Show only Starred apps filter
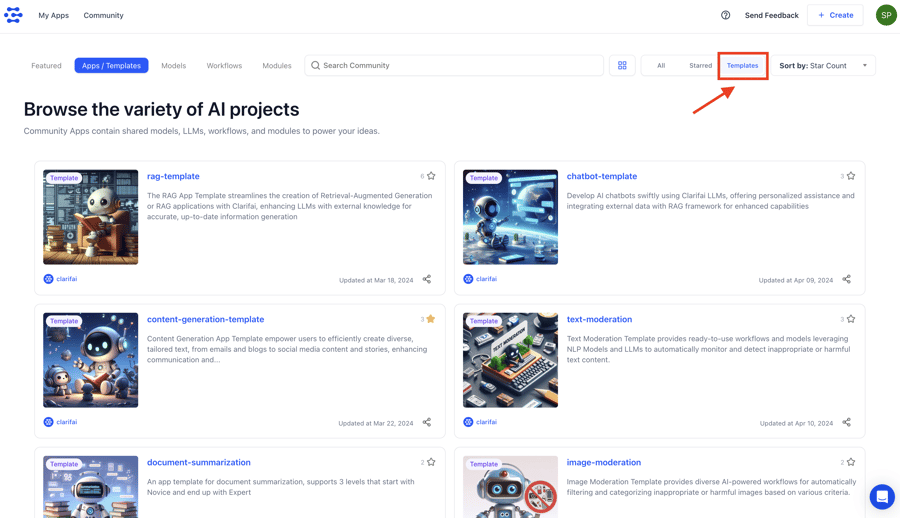The image size is (900, 518). 700,66
